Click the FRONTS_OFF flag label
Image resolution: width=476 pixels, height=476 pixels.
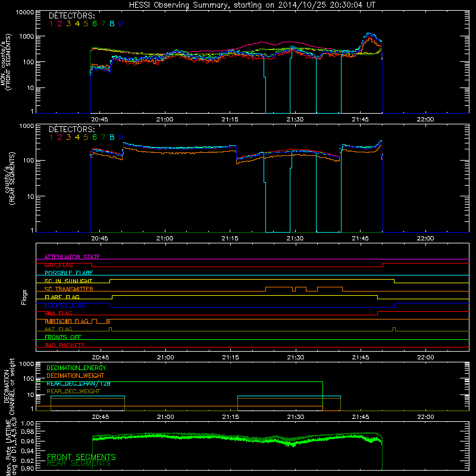click(x=63, y=337)
